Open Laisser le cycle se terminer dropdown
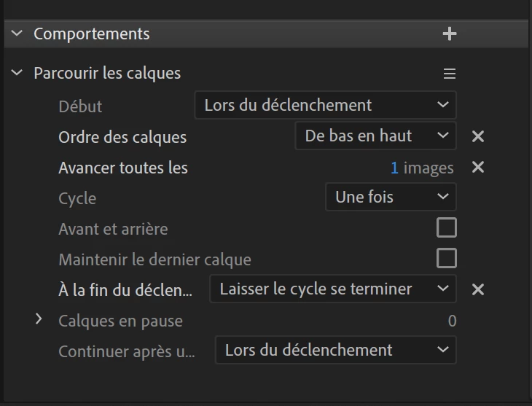Screen dimensions: 532x406 [333, 289]
